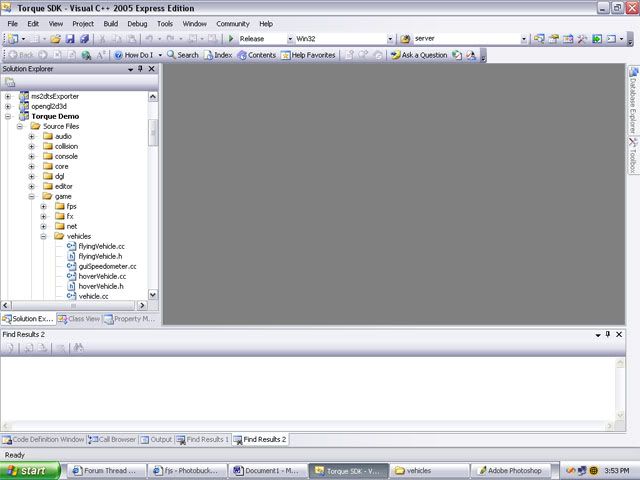Viewport: 640px width, 480px height.
Task: Click the Open File toolbar icon
Action: tap(56, 39)
